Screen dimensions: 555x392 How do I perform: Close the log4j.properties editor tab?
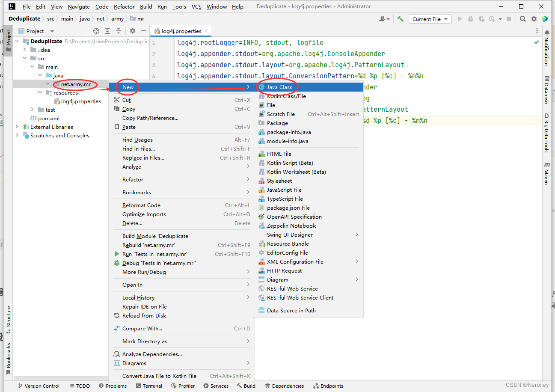tap(206, 31)
